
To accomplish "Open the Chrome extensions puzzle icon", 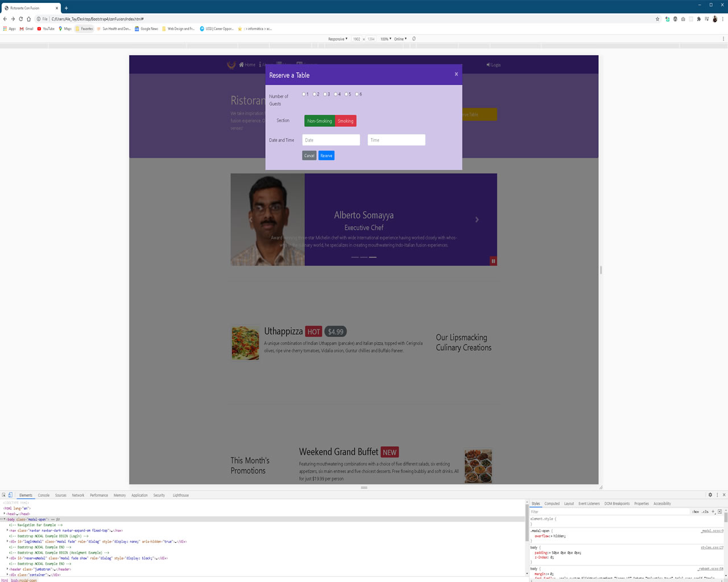I will click(699, 19).
